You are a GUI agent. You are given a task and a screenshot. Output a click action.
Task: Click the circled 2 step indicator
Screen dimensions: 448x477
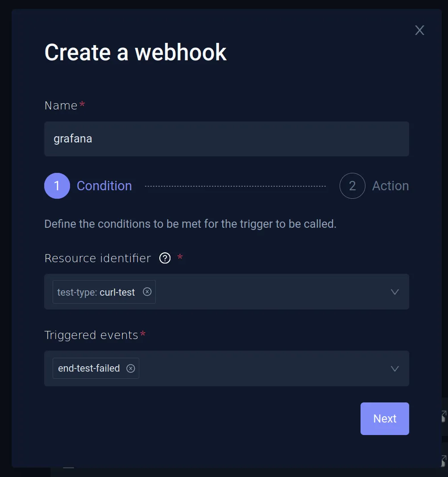353,186
